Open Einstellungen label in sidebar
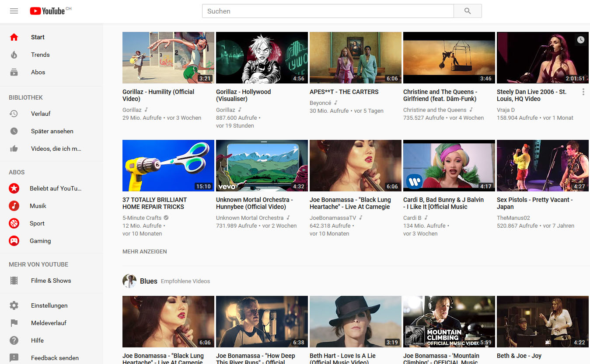The height and width of the screenshot is (364, 590). pyautogui.click(x=49, y=305)
